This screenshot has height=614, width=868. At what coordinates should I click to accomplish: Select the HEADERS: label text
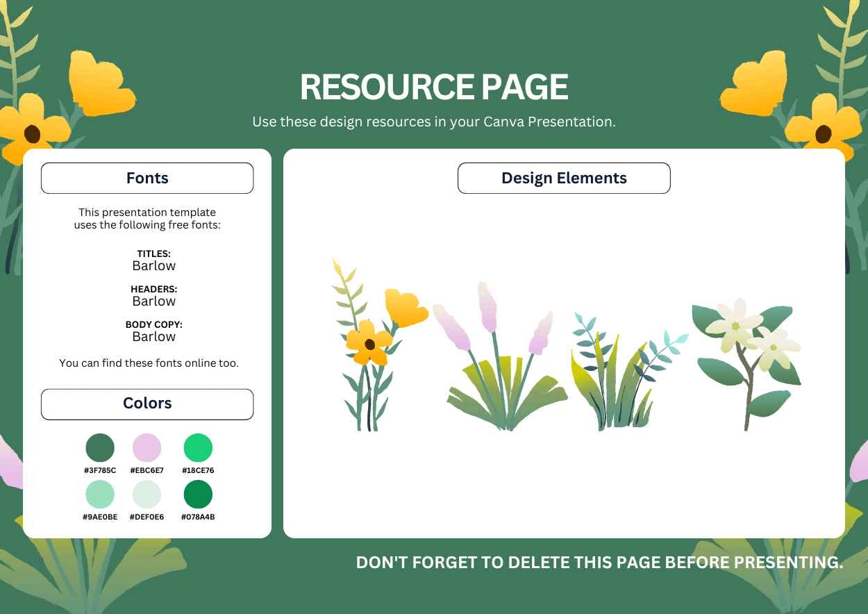[x=153, y=289]
